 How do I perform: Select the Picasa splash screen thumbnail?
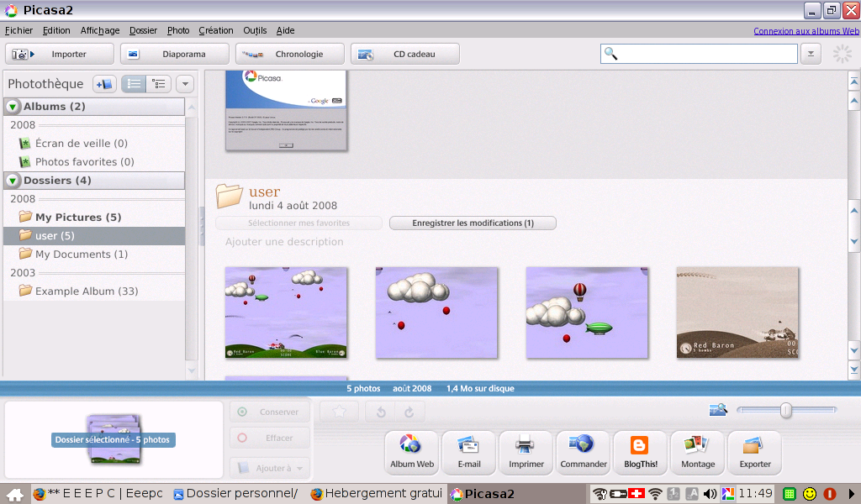pyautogui.click(x=286, y=110)
